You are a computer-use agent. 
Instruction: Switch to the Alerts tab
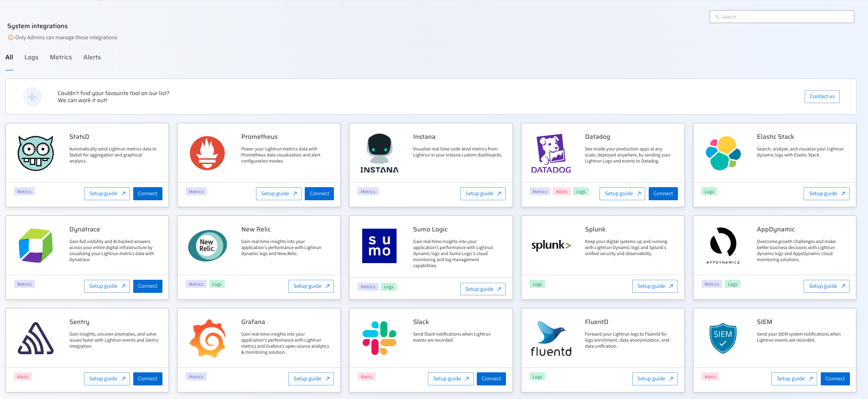(x=92, y=57)
